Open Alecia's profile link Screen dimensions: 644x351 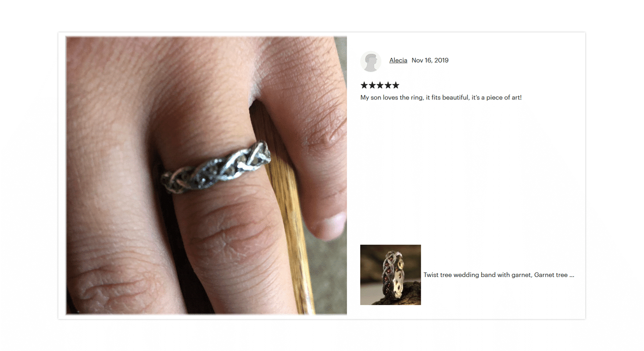(398, 60)
